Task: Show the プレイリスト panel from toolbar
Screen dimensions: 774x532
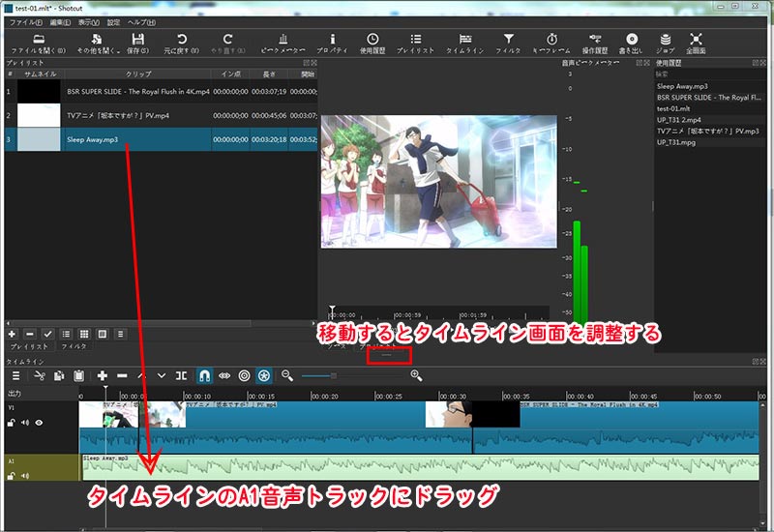Action: click(x=416, y=44)
